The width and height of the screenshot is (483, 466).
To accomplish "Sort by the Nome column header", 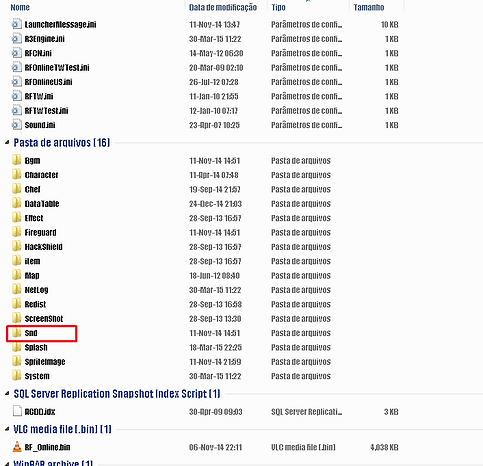I will click(20, 7).
